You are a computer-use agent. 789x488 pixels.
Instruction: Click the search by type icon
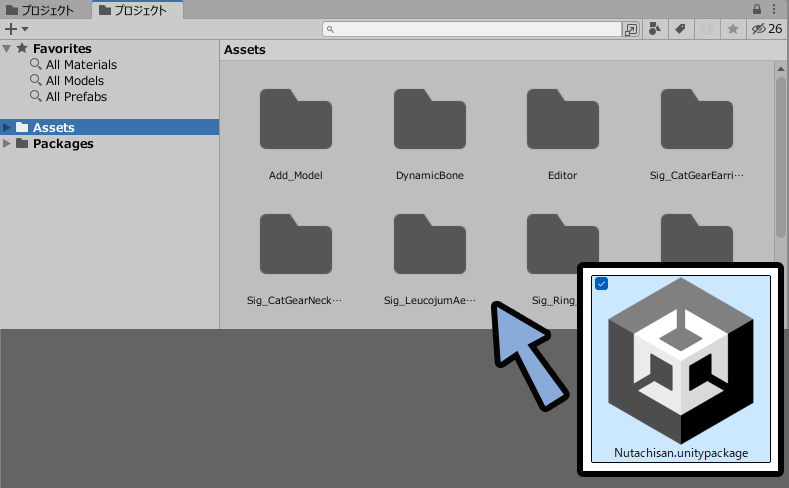655,29
